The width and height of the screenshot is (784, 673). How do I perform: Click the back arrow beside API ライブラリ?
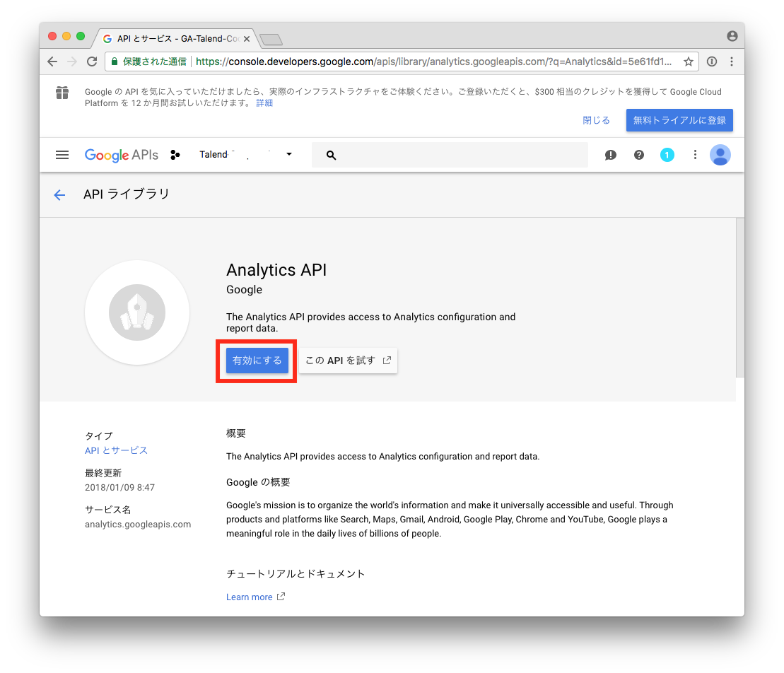(x=59, y=195)
